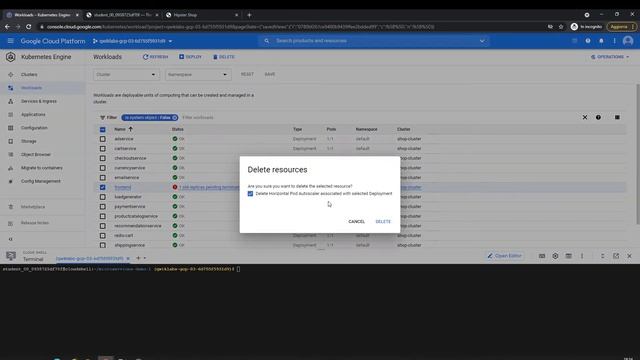This screenshot has width=640, height=360.
Task: Open the notifications bell icon
Action: [601, 41]
